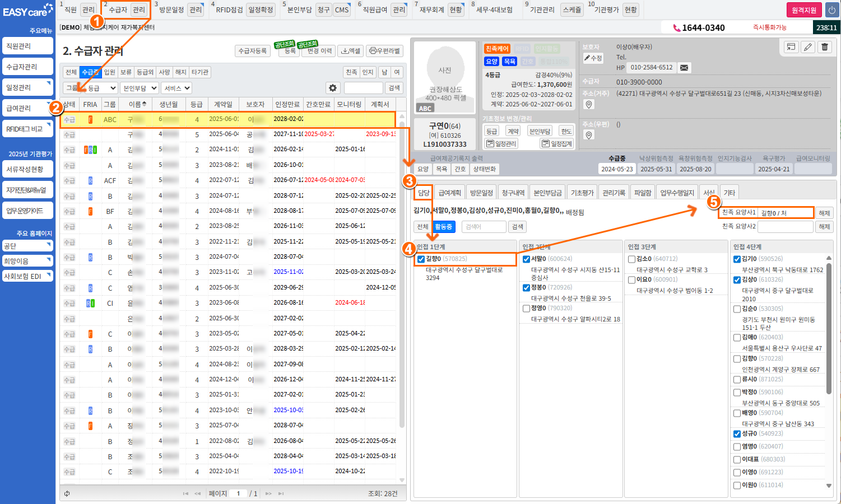This screenshot has width=841, height=504.
Task: Download the list via 엑셀 button
Action: 351,51
